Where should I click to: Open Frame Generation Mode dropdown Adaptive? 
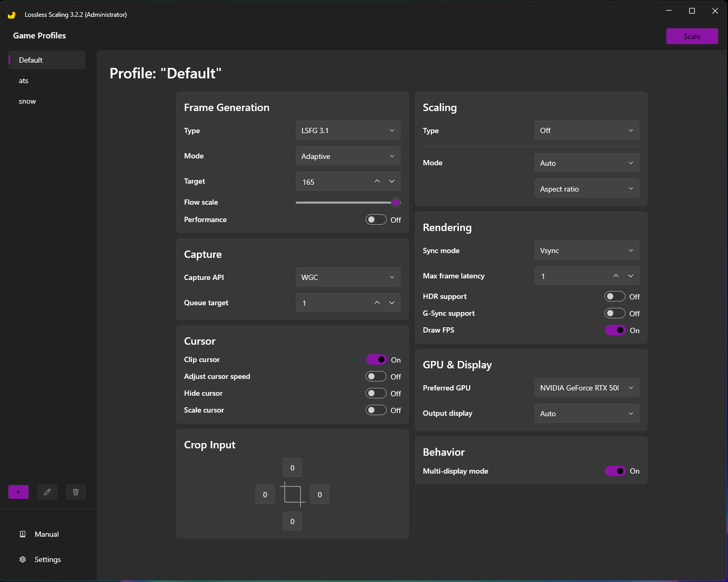(x=348, y=156)
